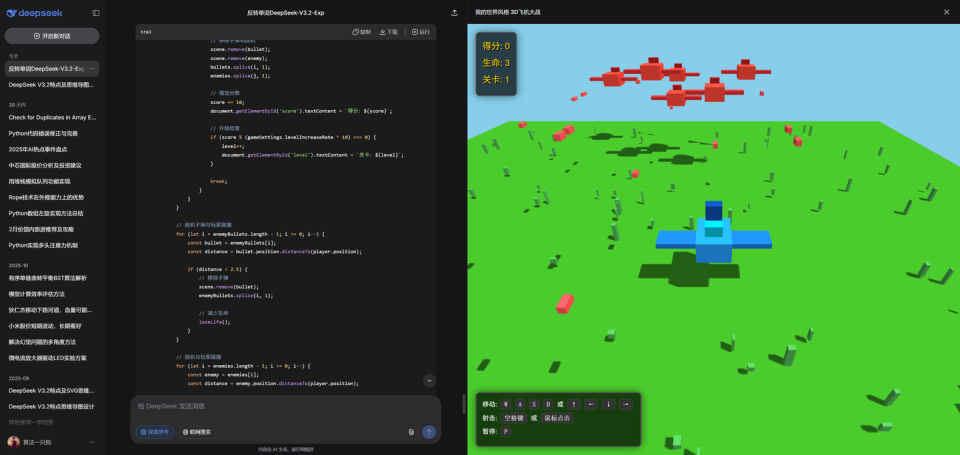Open the Check for Duplicates in Array chat
The width and height of the screenshot is (960, 455).
pos(52,117)
